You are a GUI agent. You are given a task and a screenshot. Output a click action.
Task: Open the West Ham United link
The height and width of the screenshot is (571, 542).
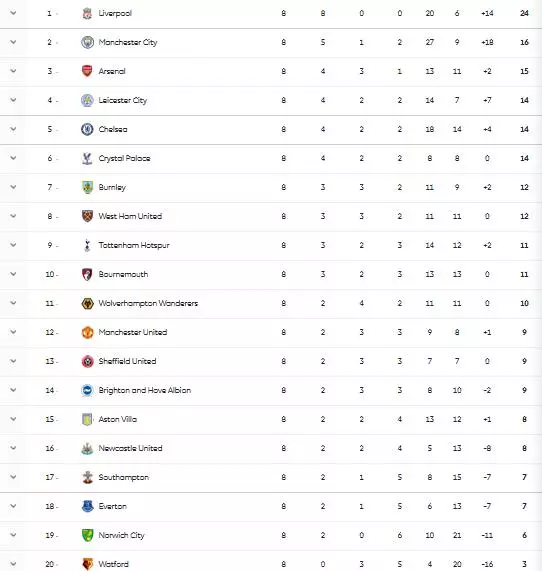[130, 216]
